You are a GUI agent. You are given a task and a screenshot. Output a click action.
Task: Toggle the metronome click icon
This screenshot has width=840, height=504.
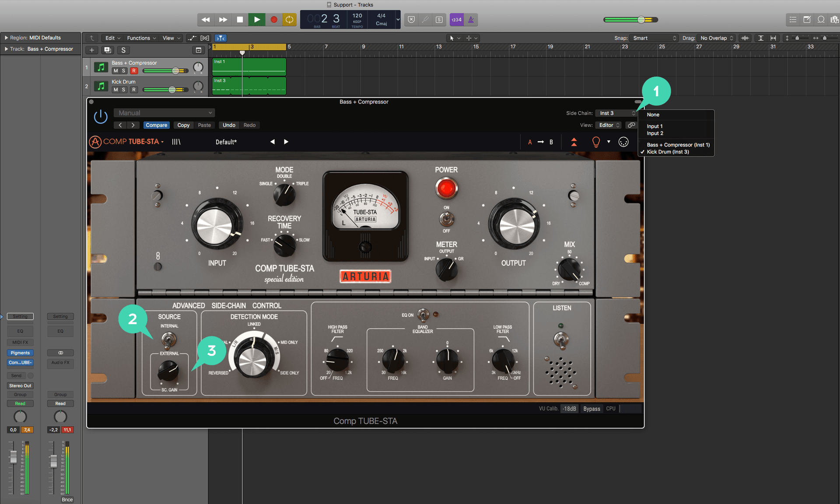[471, 20]
